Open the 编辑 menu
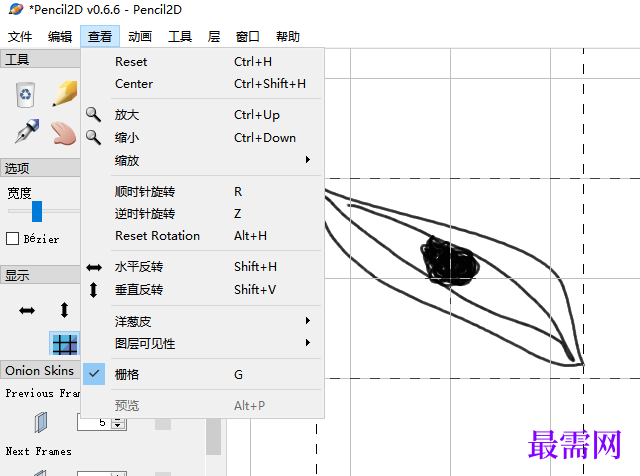 (60, 36)
